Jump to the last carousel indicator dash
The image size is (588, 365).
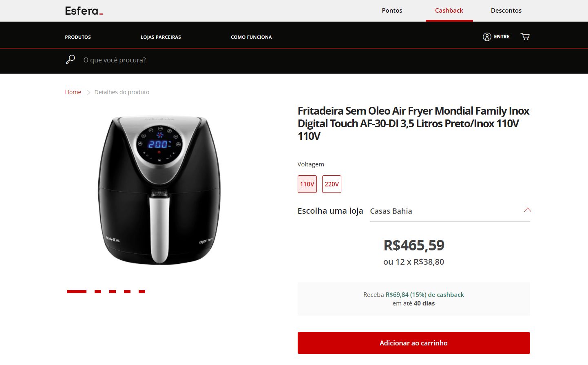point(142,292)
